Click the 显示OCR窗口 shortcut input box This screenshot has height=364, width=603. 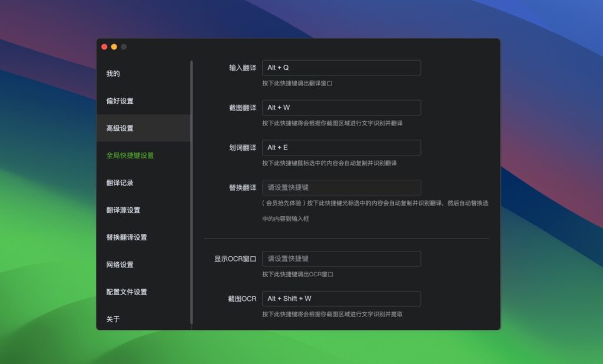pos(342,259)
